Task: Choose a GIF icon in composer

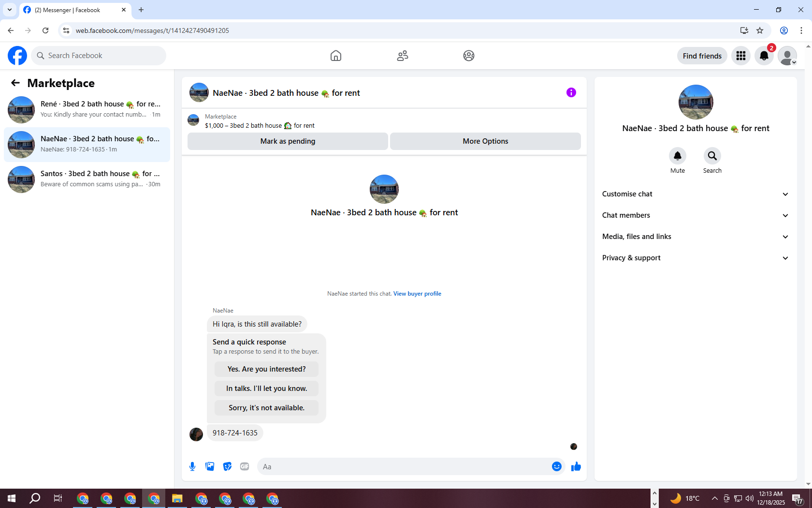Action: point(245,466)
